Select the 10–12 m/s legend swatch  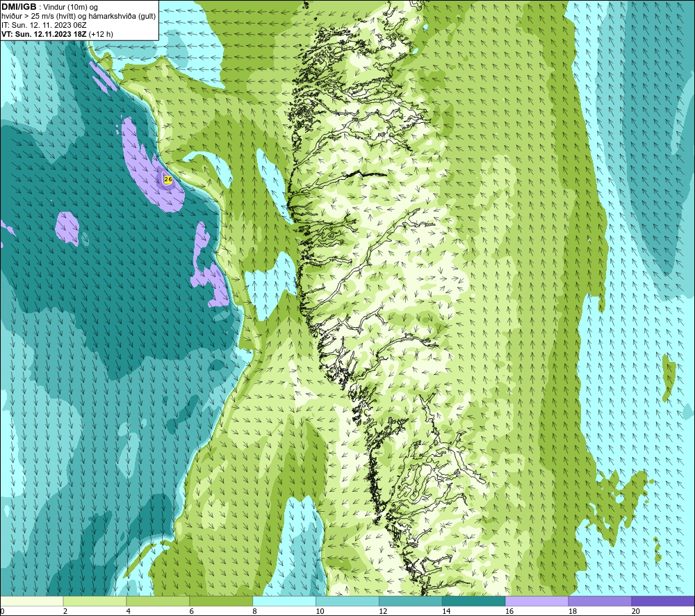(x=347, y=601)
